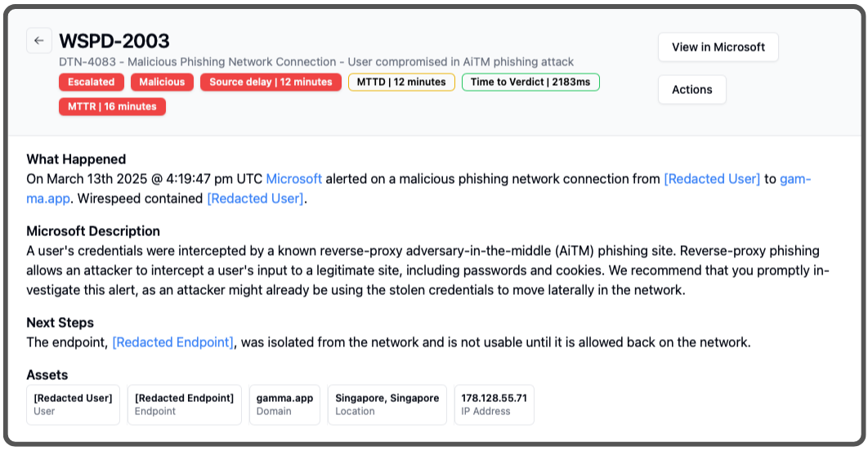Open the gamma.app Domain asset card
Viewport: 868px width, 451px height.
click(x=284, y=404)
